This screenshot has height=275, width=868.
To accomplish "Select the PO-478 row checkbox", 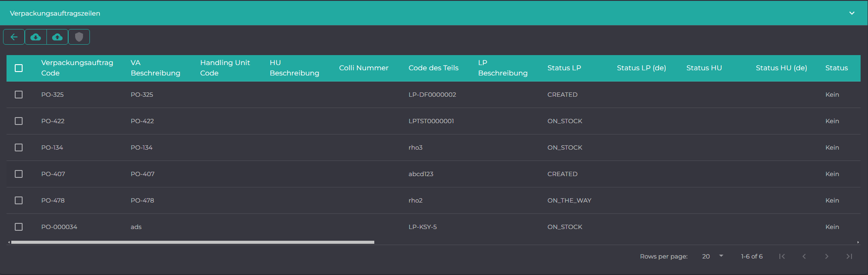I will point(19,200).
